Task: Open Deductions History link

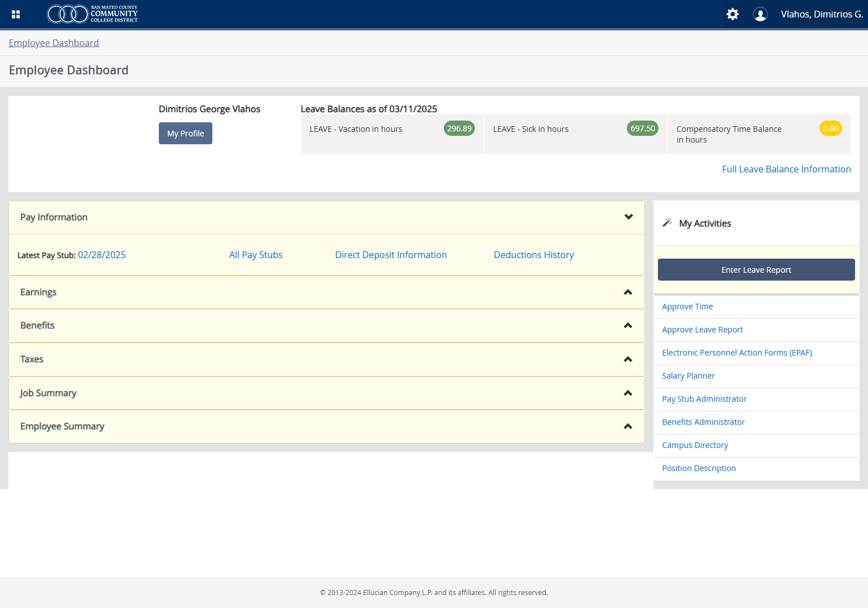Action: click(534, 255)
